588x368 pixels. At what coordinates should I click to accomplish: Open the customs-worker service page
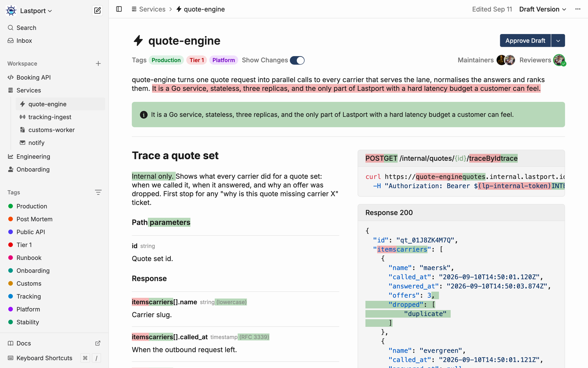coord(60,130)
